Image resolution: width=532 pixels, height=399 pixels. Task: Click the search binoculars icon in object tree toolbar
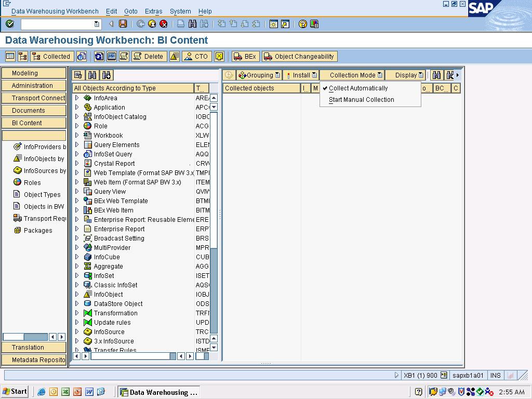92,75
